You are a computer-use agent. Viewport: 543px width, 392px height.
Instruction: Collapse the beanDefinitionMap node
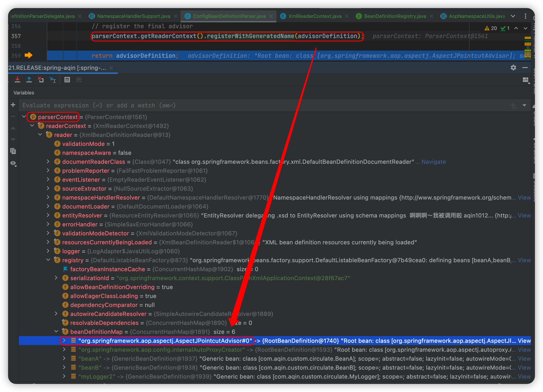(56, 332)
